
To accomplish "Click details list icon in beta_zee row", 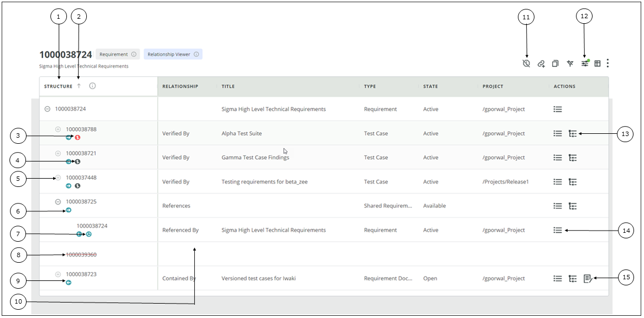I will 557,181.
